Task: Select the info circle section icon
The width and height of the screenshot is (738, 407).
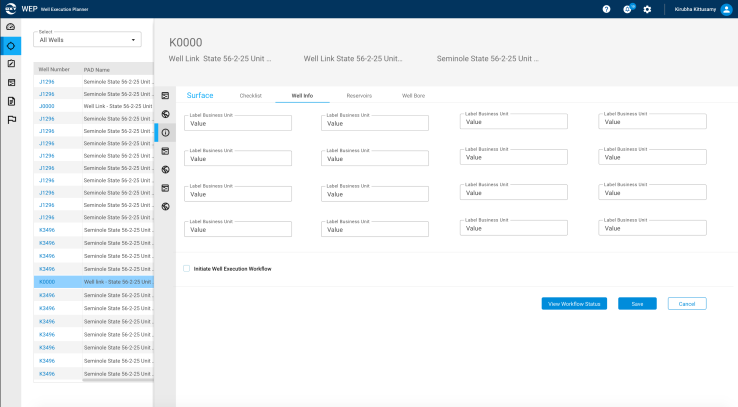Action: [x=166, y=133]
